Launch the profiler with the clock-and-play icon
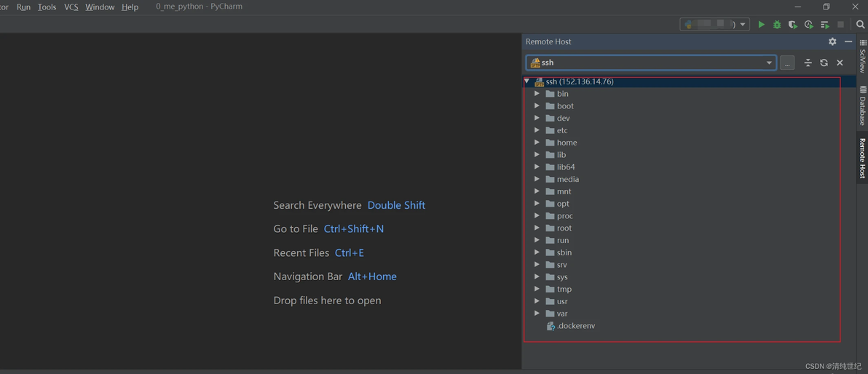 pyautogui.click(x=809, y=24)
